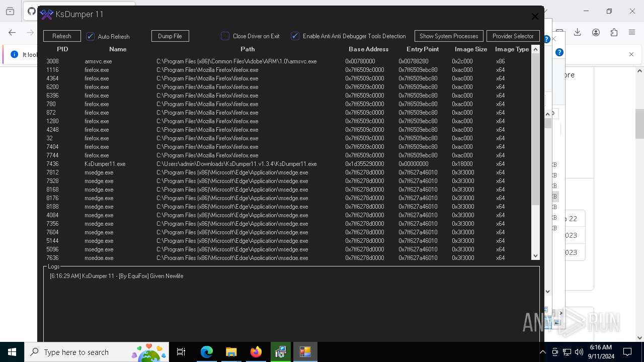The height and width of the screenshot is (362, 644).
Task: Sort process list by Path column
Action: (248, 49)
